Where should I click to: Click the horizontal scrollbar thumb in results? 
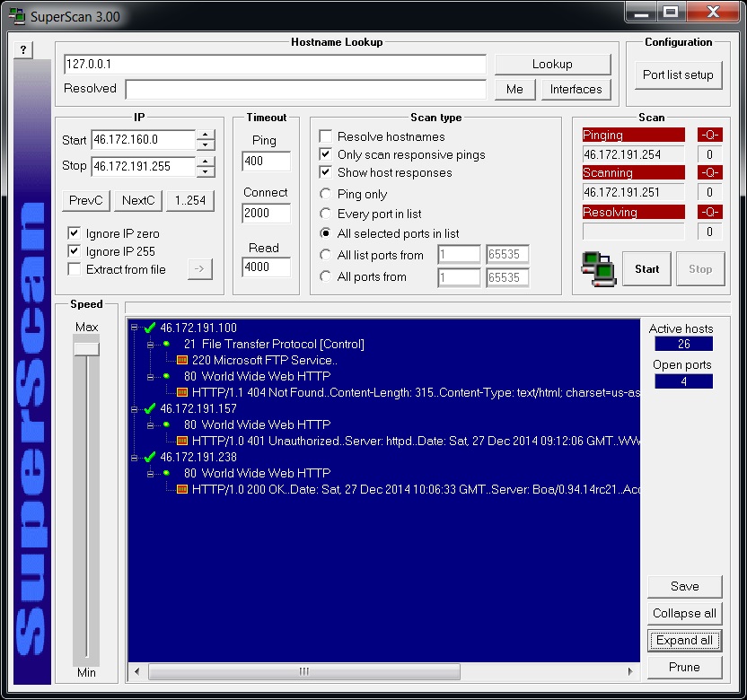point(304,672)
